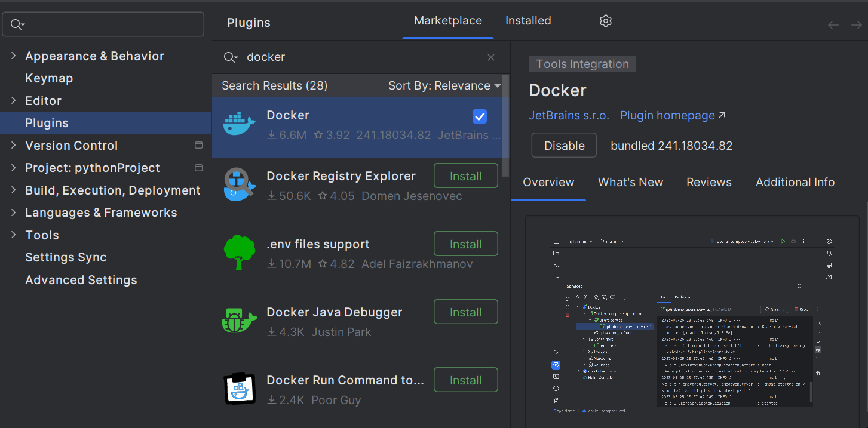
Task: Focus the settings search field
Action: pos(103,24)
